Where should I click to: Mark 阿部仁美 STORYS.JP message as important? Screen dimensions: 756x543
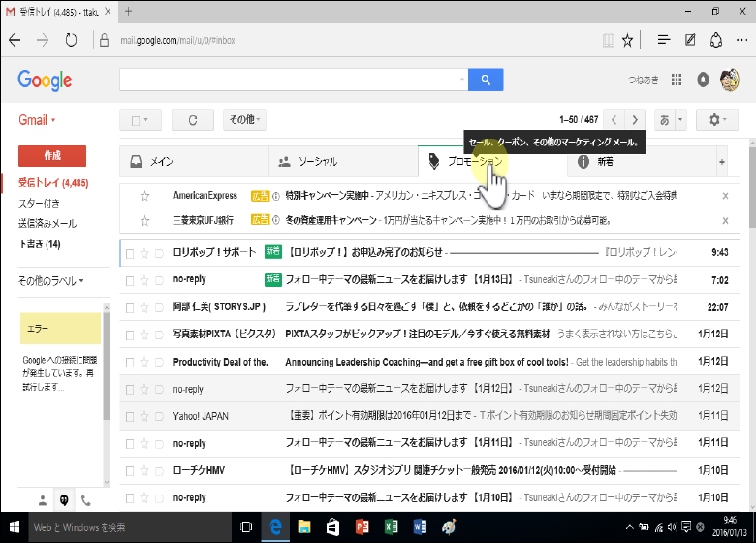coord(159,308)
